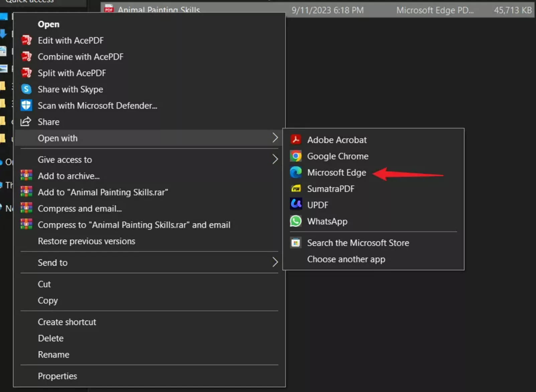The height and width of the screenshot is (392, 536).
Task: Click Search the Microsoft Store
Action: tap(358, 243)
